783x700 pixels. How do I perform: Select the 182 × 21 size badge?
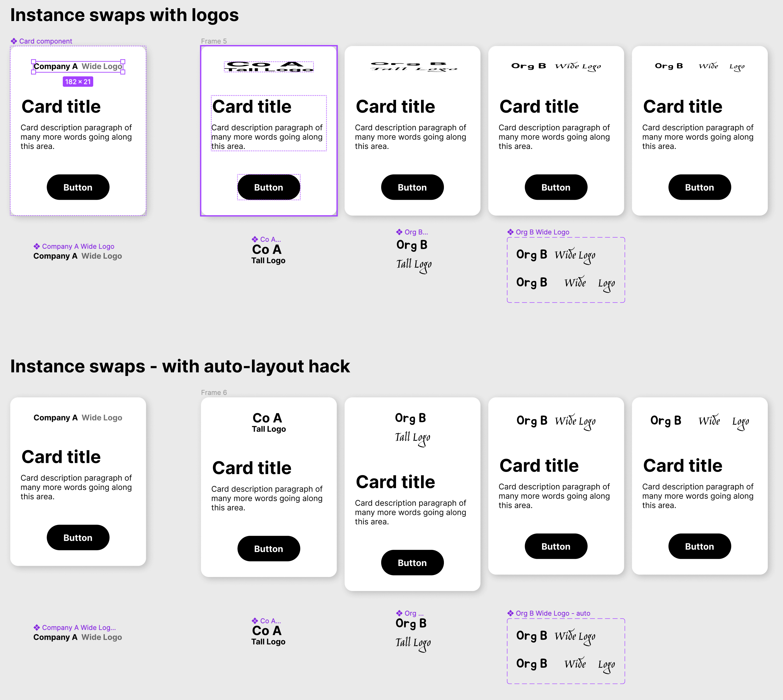(x=78, y=82)
